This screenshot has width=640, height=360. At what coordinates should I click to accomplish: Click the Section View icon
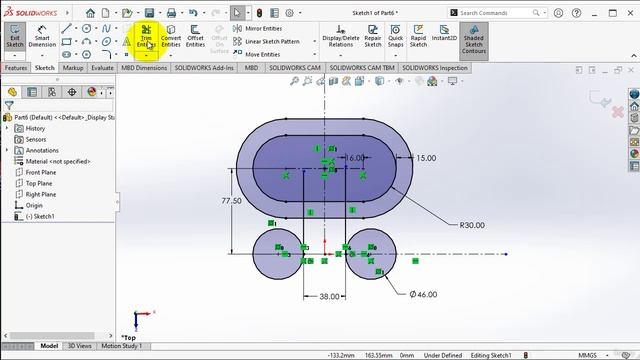click(333, 81)
